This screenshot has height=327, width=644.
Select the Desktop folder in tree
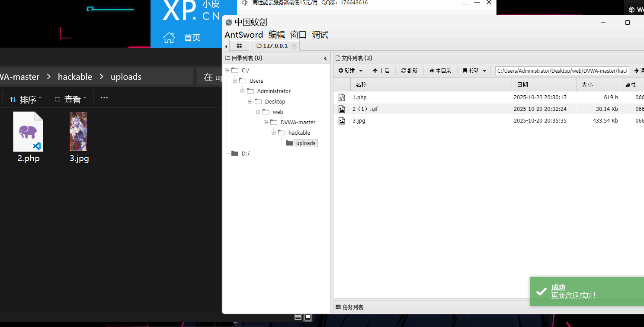[x=275, y=101]
